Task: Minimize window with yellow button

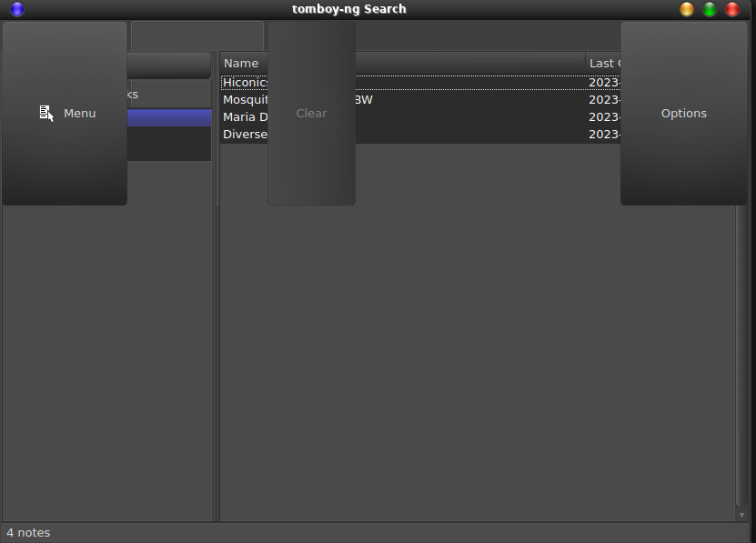Action: pos(687,9)
